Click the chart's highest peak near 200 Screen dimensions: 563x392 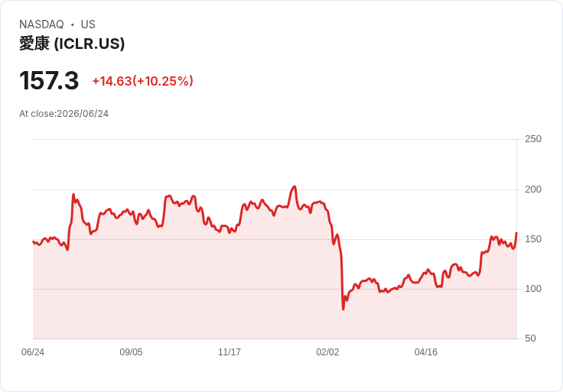pos(295,186)
